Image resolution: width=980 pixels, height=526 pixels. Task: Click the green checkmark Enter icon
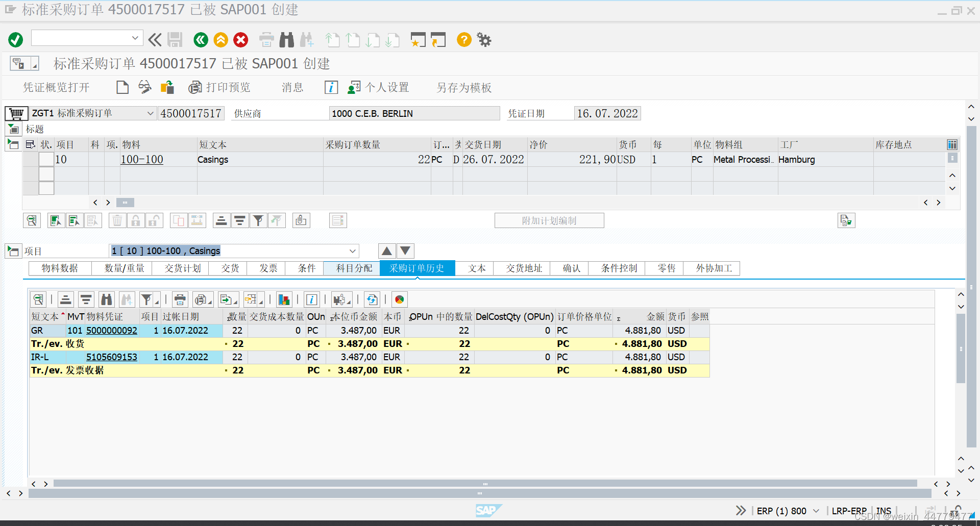[16, 39]
